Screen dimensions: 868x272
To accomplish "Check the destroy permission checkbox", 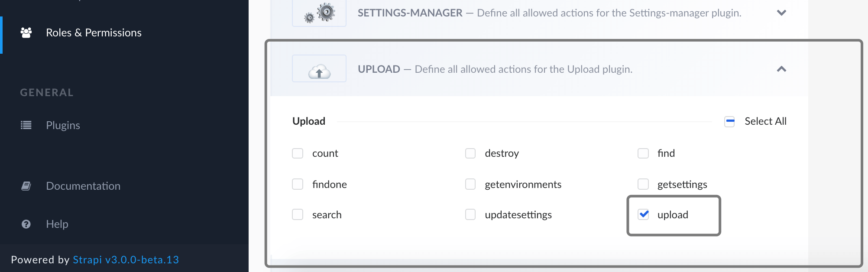I will (470, 153).
